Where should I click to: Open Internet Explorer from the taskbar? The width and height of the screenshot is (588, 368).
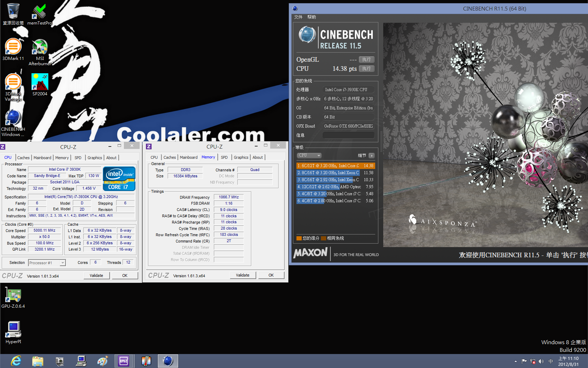[16, 361]
